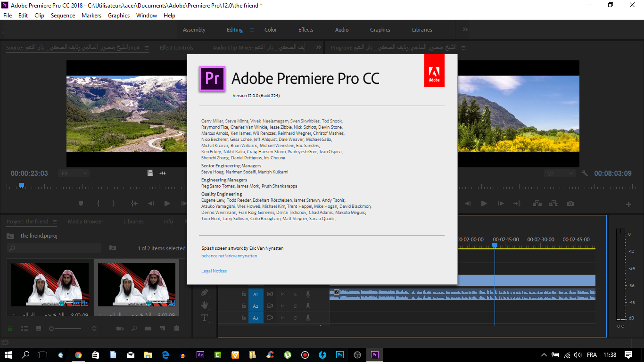644x362 pixels.
Task: Open the sort icons dropdown in Project panel
Action: point(94,328)
